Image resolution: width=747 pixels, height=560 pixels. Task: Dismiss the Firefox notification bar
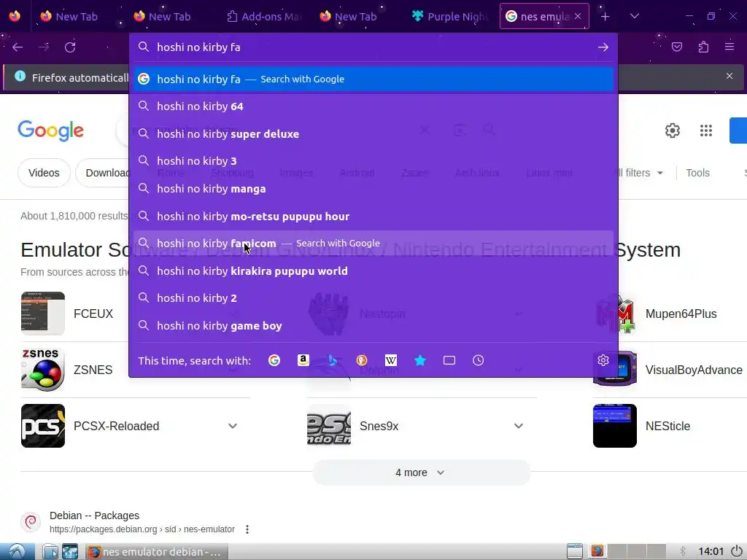(x=729, y=76)
